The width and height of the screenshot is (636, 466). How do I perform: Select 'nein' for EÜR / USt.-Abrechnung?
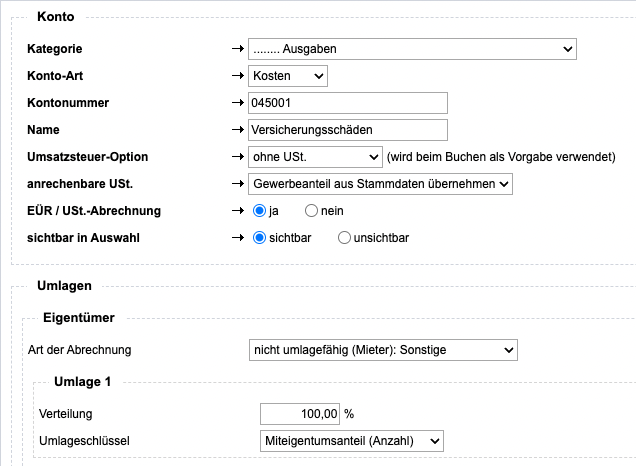311,211
